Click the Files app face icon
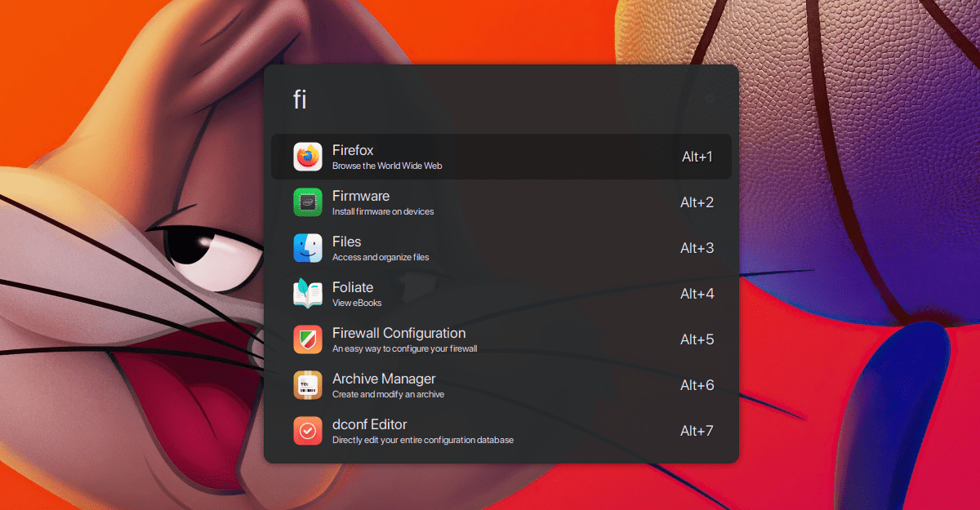Screen dimensions: 980x510 pyautogui.click(x=308, y=248)
